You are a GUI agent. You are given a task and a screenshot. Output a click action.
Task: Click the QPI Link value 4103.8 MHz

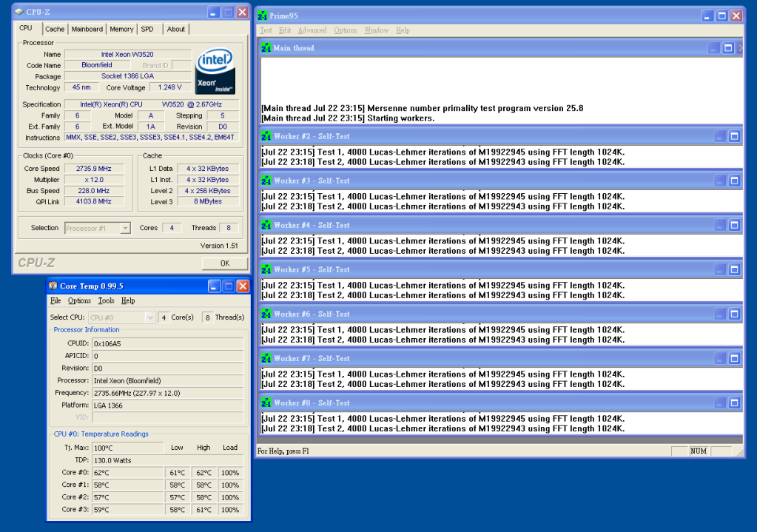(94, 201)
